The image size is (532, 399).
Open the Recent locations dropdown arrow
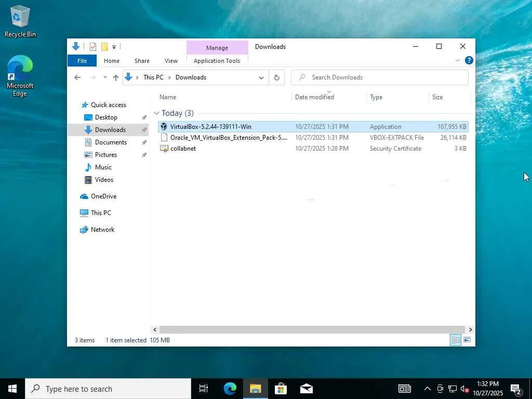click(x=105, y=77)
